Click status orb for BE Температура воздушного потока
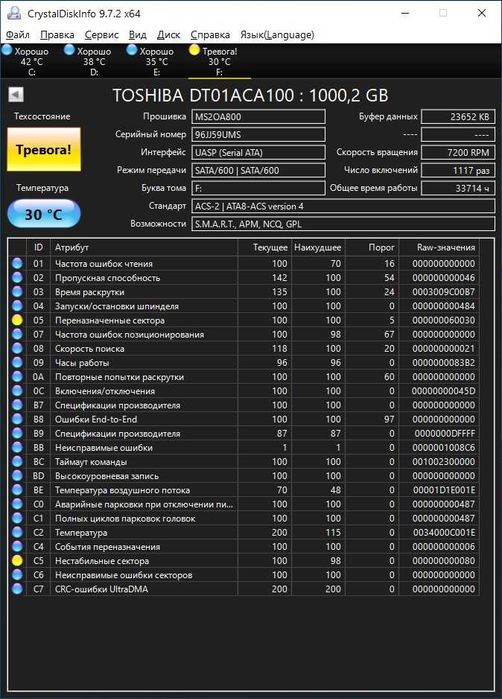This screenshot has width=502, height=699. pyautogui.click(x=17, y=490)
